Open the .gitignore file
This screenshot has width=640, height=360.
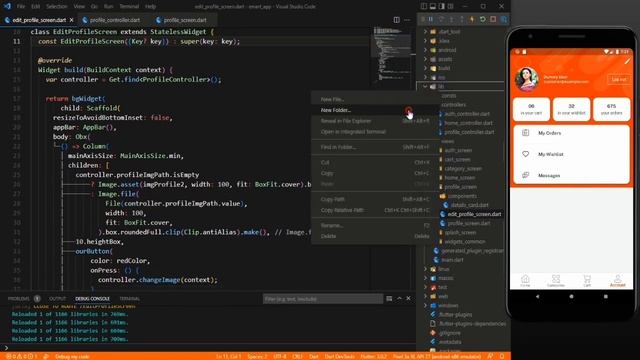[x=450, y=333]
